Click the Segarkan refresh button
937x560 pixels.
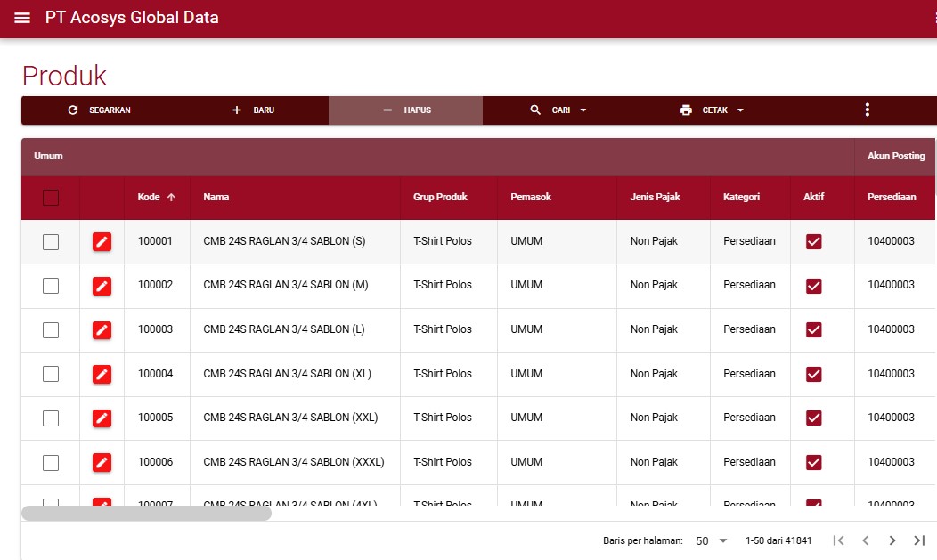[x=99, y=110]
